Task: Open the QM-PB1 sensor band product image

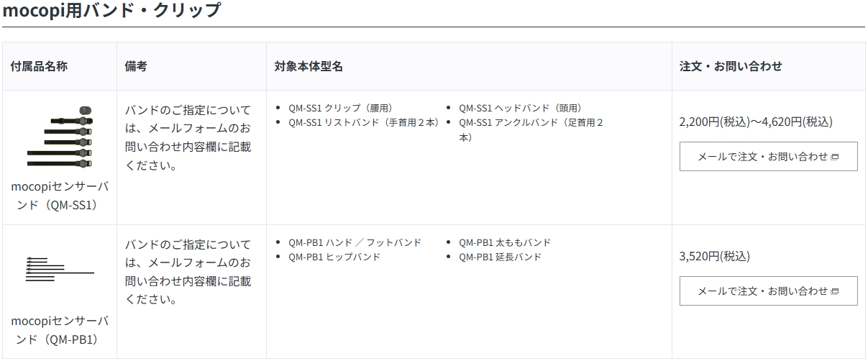Action: click(60, 269)
